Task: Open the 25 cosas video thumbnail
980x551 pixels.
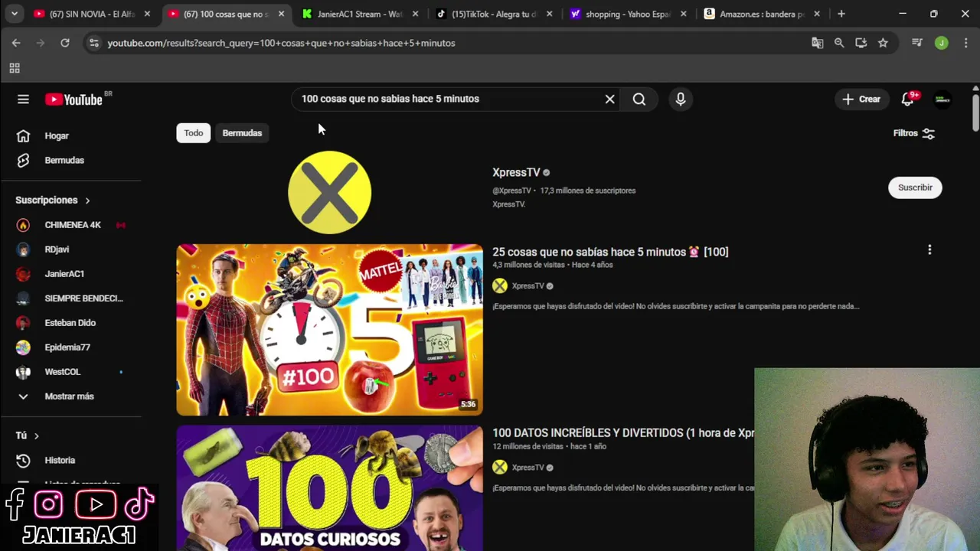Action: pos(329,330)
